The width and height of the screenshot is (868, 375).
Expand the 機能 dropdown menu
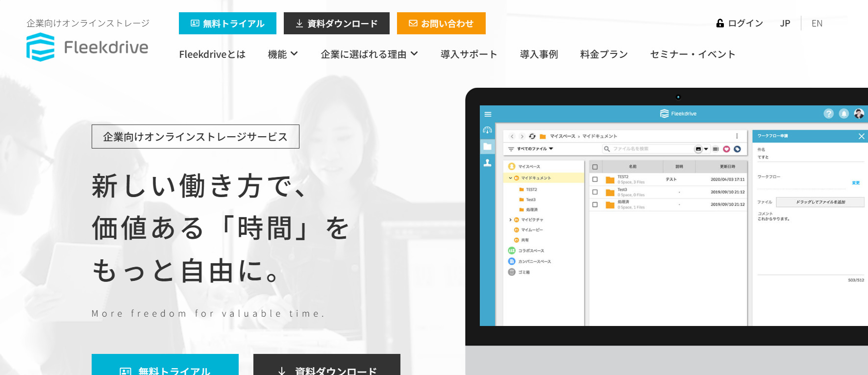(283, 54)
